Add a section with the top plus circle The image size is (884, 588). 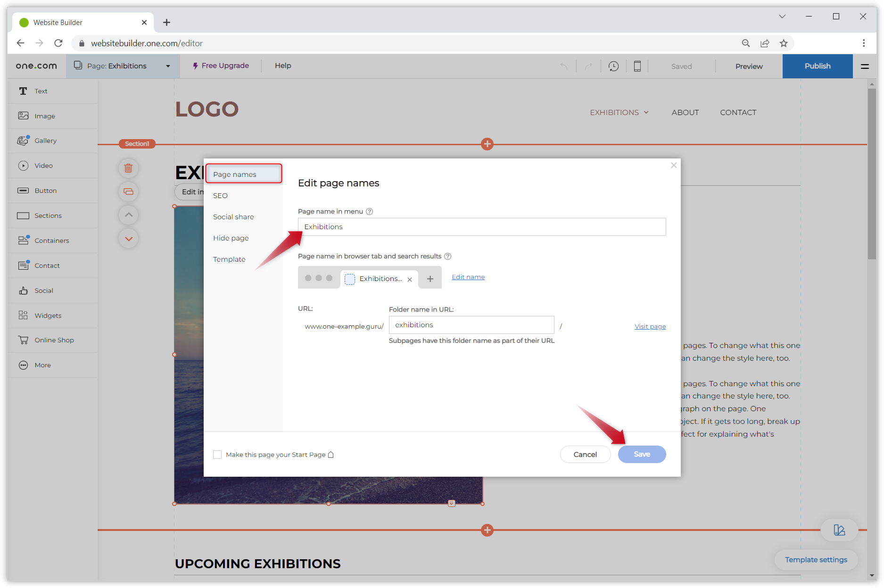point(487,144)
